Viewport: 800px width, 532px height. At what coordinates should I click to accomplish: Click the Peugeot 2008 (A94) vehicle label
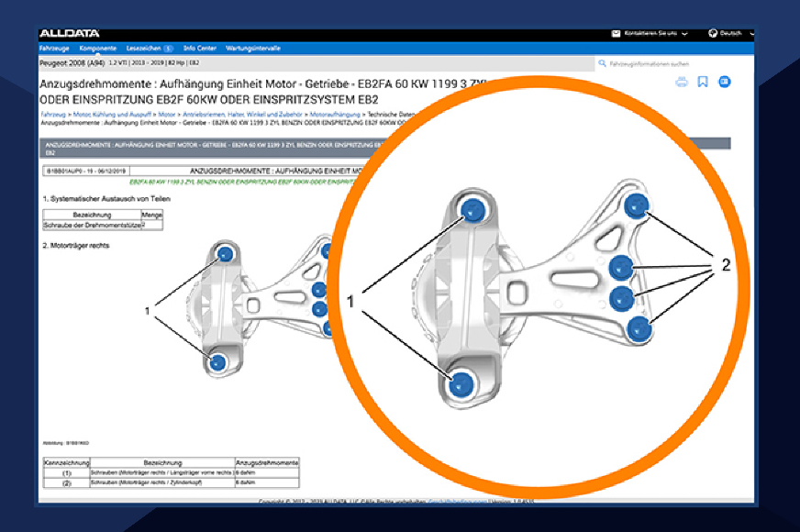tap(72, 63)
